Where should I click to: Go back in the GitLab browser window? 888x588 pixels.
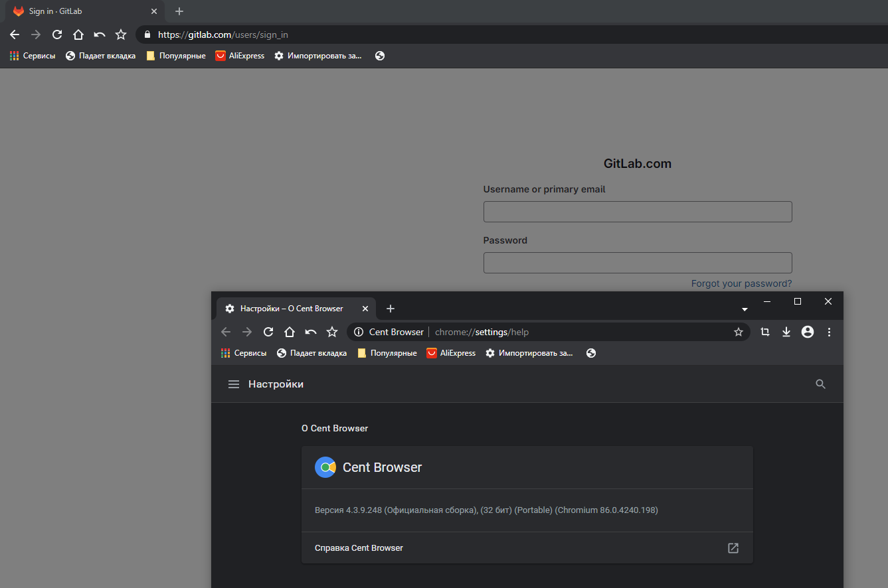15,35
